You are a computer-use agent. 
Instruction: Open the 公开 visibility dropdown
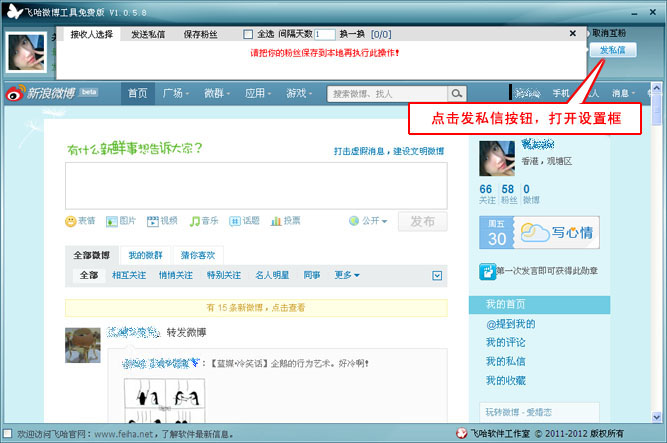click(368, 221)
